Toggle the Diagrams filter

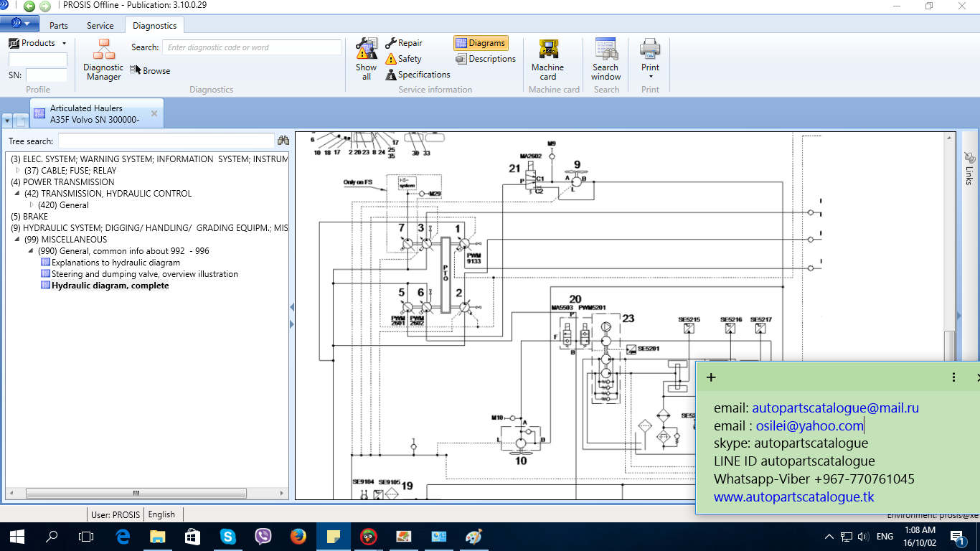(x=481, y=43)
